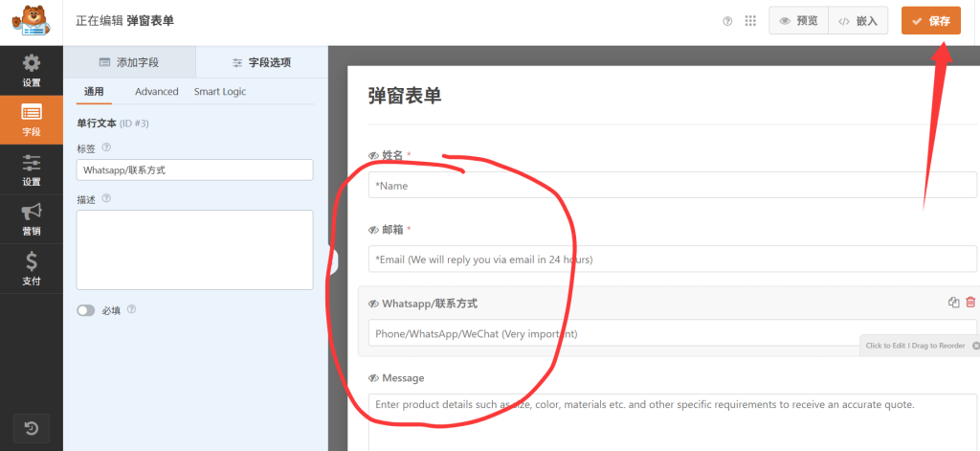Switch to the Advanced sub-tab
980x451 pixels.
click(x=156, y=92)
